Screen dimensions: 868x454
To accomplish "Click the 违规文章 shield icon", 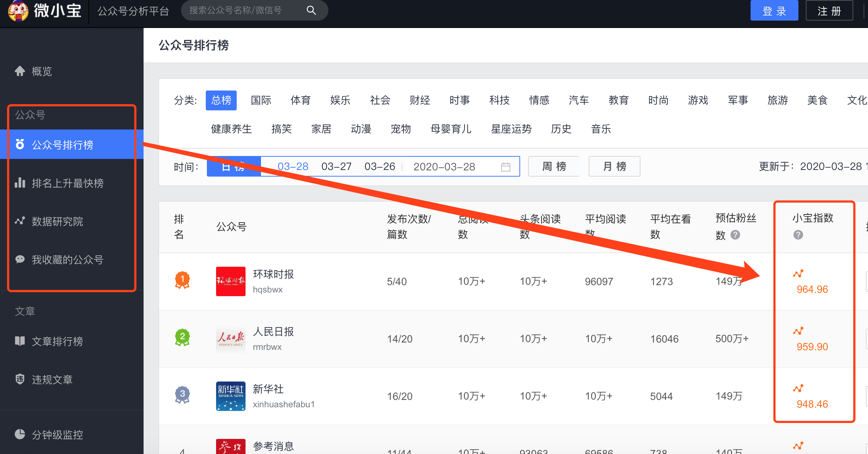I will 20,379.
